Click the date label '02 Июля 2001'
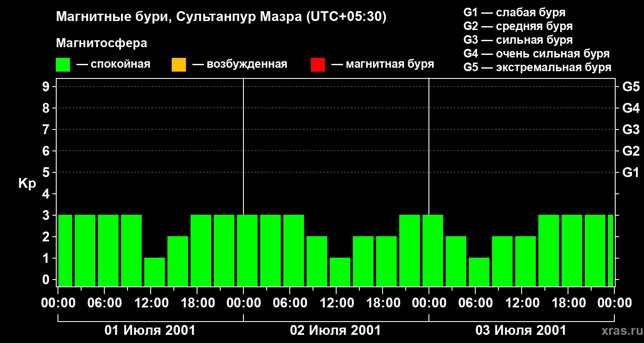The width and height of the screenshot is (644, 343). 336,331
